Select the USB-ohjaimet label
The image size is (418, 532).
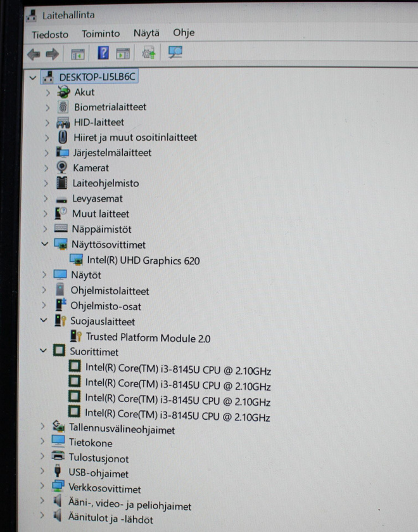[x=99, y=473]
